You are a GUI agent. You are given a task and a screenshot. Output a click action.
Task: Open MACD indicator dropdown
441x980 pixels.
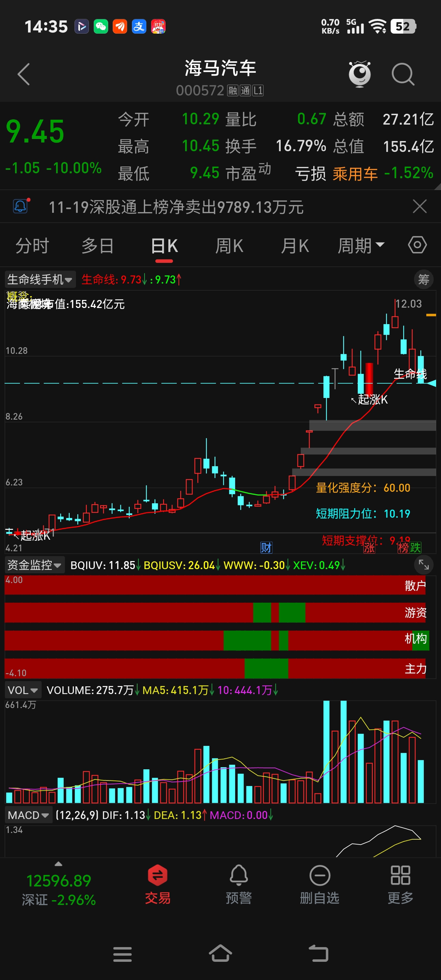[x=29, y=815]
